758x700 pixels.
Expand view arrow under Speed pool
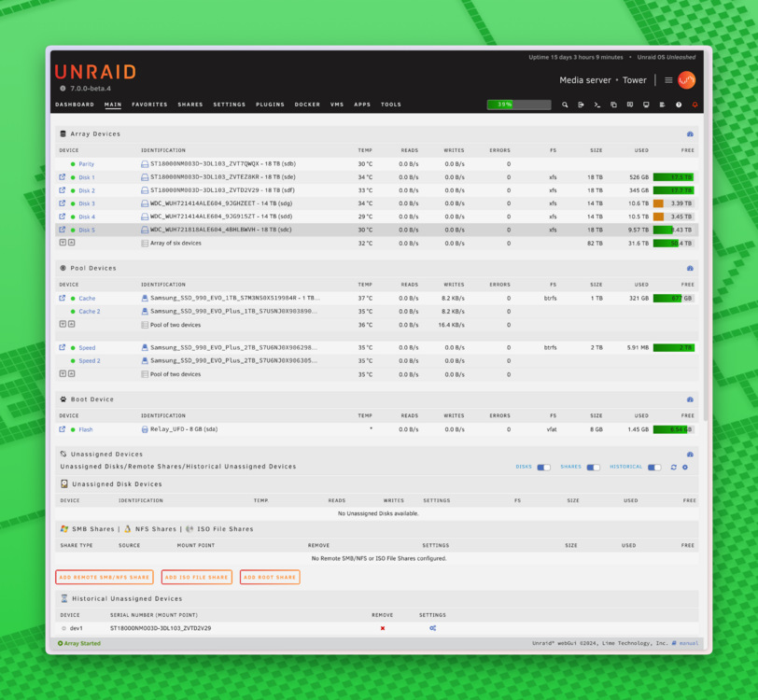[x=72, y=374]
